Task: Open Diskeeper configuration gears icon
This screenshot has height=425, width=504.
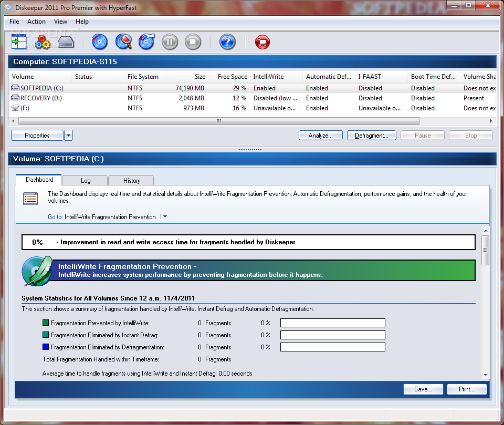Action: point(43,42)
